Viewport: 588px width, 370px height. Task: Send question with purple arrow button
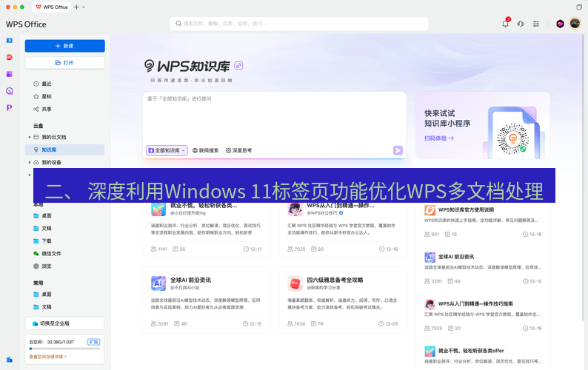[398, 150]
